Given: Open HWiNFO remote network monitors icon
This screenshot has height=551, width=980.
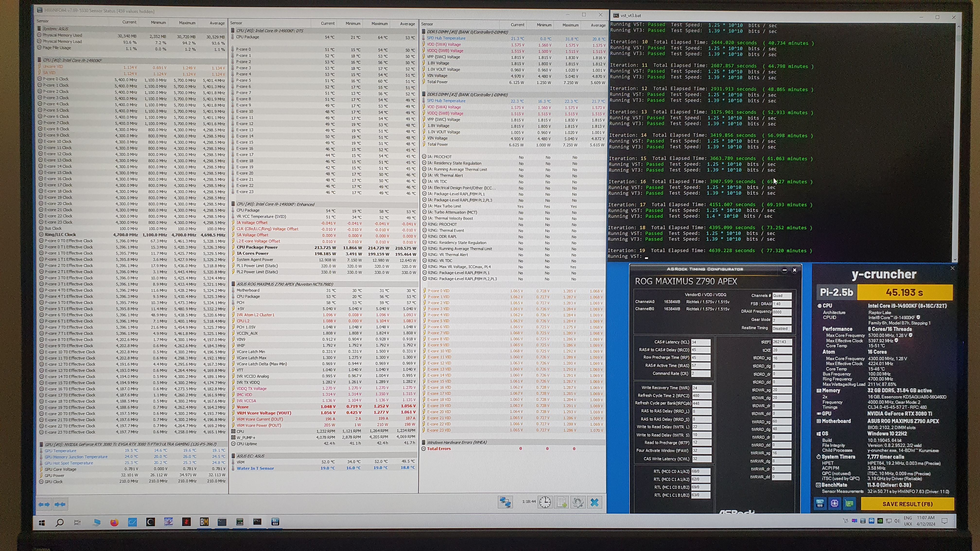Looking at the screenshot, I should coord(505,502).
